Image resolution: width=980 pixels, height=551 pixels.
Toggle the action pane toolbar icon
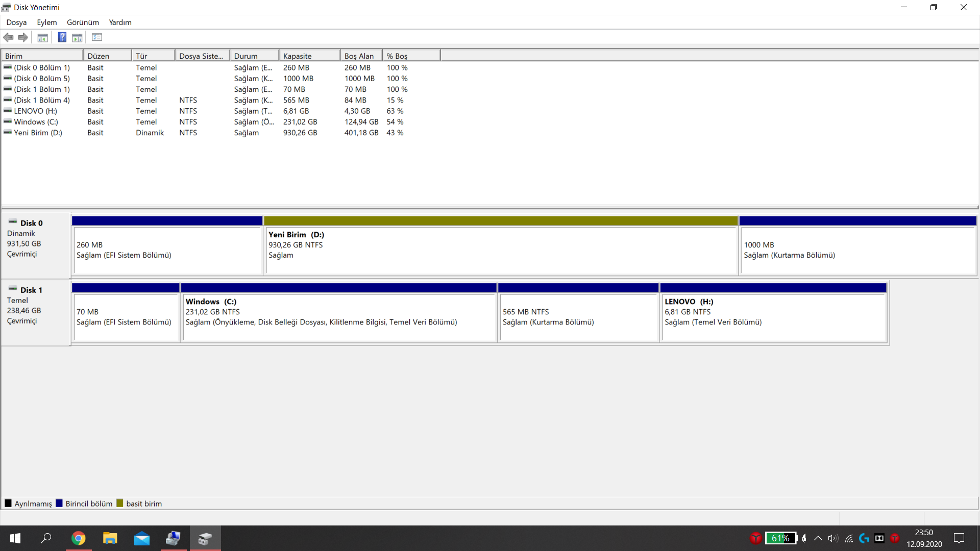click(x=77, y=37)
